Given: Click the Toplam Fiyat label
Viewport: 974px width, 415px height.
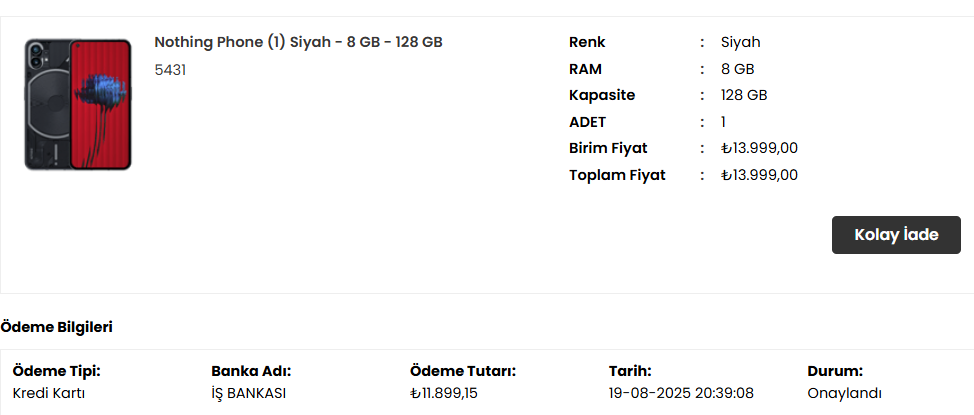Looking at the screenshot, I should pyautogui.click(x=617, y=175).
